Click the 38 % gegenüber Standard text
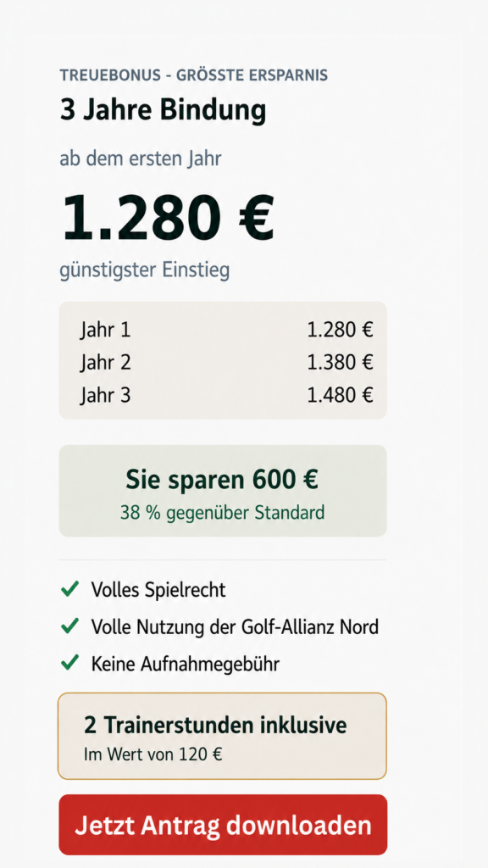488x868 pixels. [x=223, y=513]
